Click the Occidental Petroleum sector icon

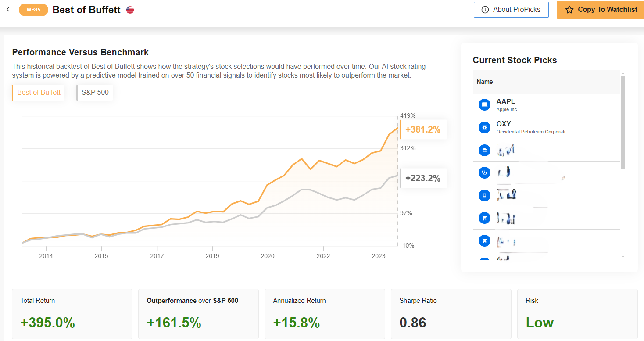[x=484, y=128]
